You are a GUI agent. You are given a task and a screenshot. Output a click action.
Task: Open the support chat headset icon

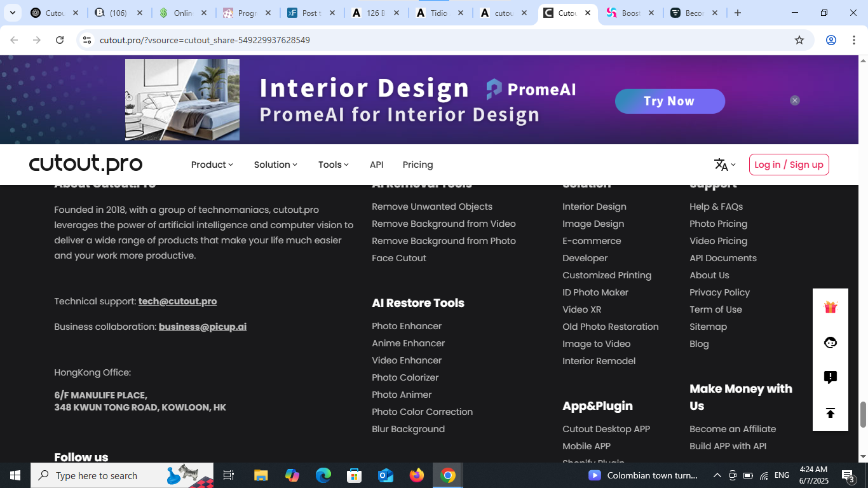point(831,342)
